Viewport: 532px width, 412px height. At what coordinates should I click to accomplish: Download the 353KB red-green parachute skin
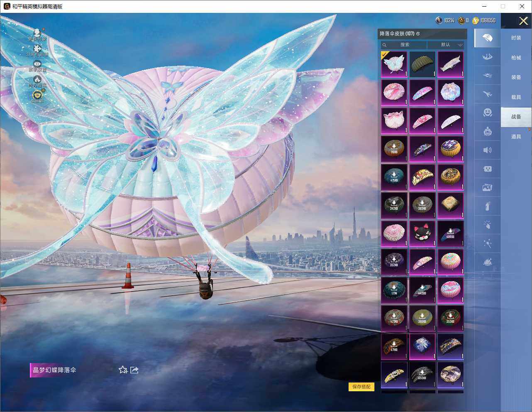451,319
